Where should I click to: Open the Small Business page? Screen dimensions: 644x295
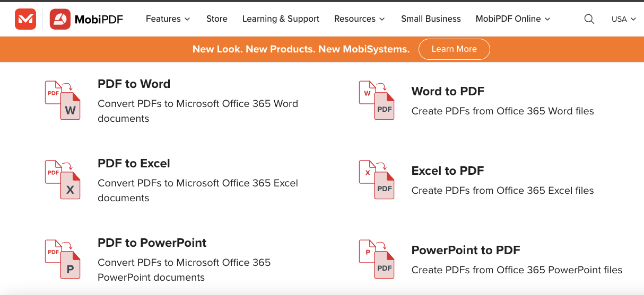click(x=431, y=19)
